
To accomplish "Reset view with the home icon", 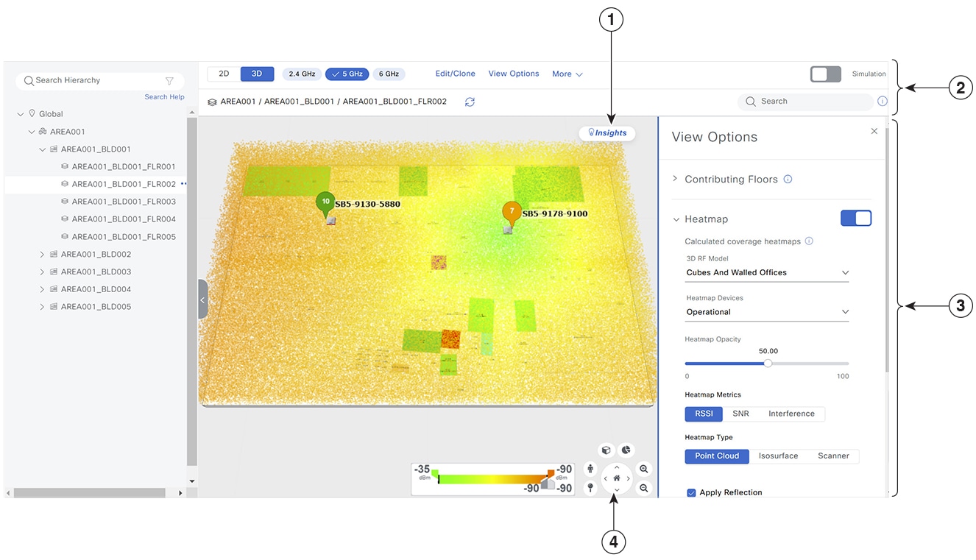I will (617, 478).
